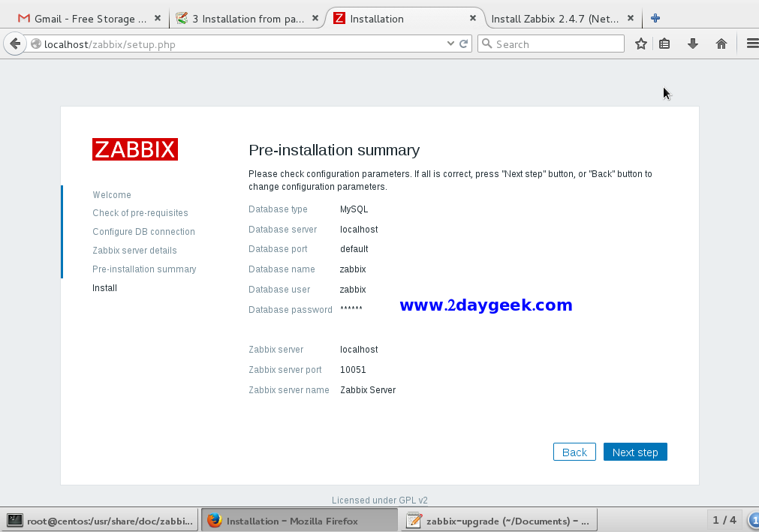Open the Firefox hamburger menu
759x532 pixels.
coord(753,44)
